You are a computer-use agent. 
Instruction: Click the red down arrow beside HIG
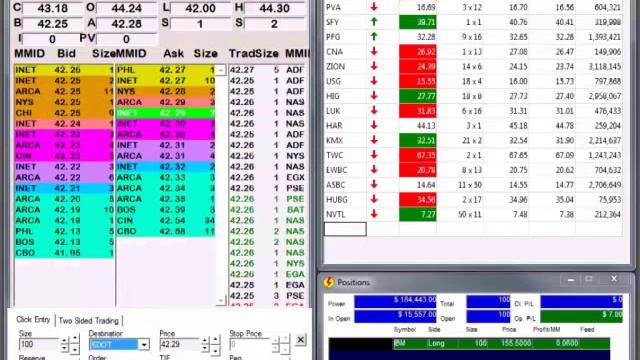[374, 96]
